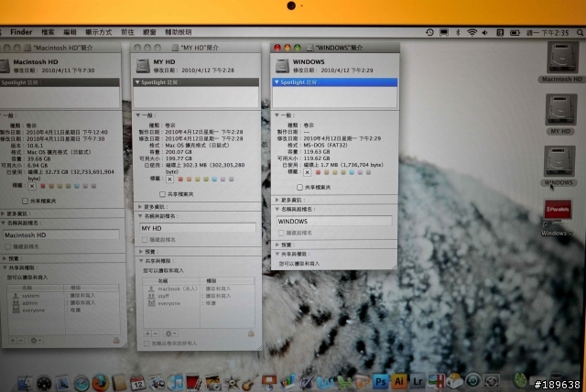
Task: Open the 編輯 menu
Action: (x=70, y=32)
